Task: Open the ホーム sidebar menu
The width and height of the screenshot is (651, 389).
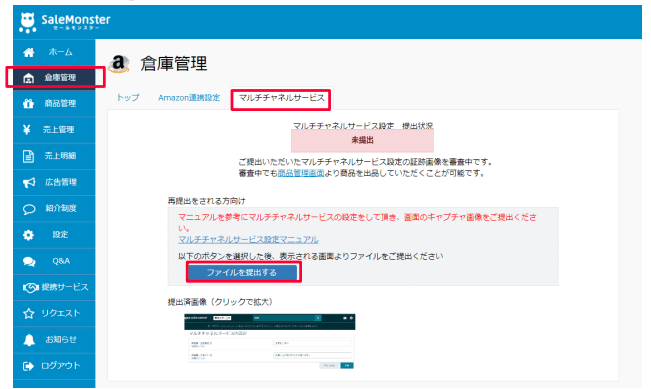Action: pos(61,52)
